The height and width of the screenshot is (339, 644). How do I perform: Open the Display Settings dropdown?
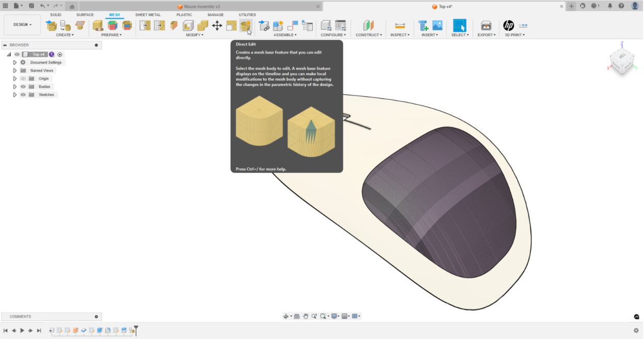[335, 316]
